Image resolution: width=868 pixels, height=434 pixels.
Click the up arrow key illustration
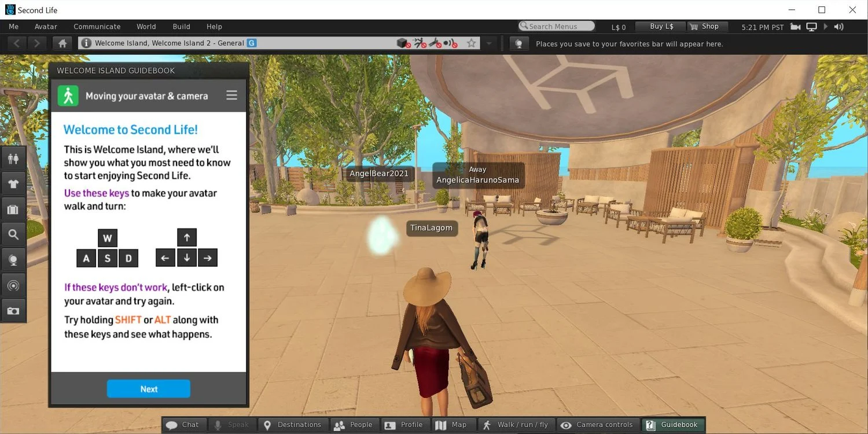tap(186, 237)
